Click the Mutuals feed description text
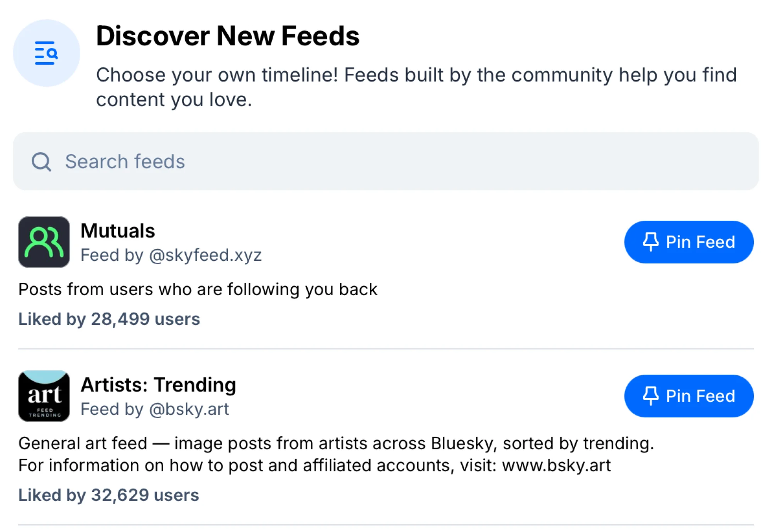 click(198, 289)
